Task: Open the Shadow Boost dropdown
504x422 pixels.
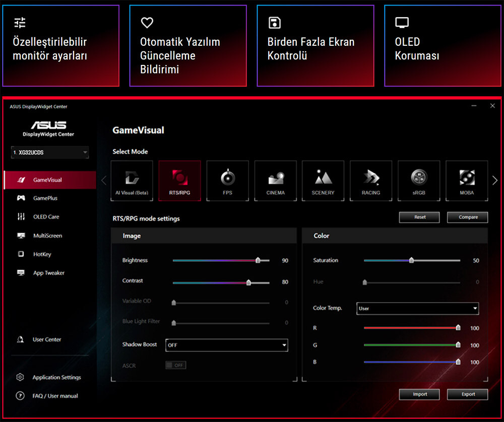Action: (x=226, y=345)
